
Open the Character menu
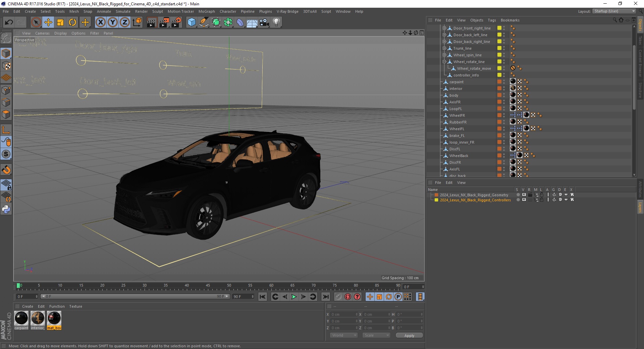click(x=228, y=11)
